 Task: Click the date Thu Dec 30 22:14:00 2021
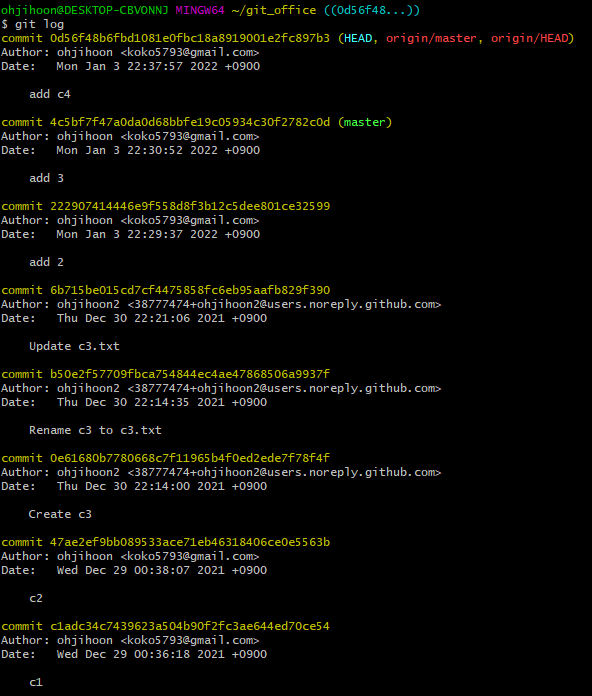(x=140, y=486)
